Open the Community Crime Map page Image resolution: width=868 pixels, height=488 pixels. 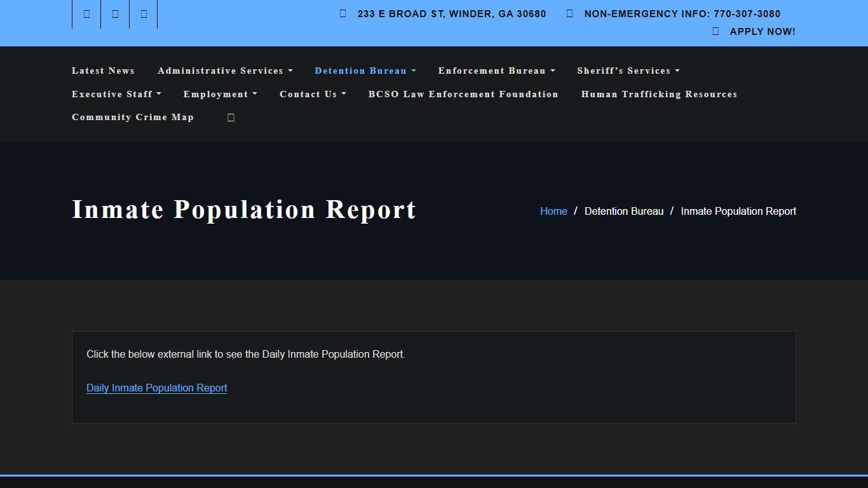point(133,117)
